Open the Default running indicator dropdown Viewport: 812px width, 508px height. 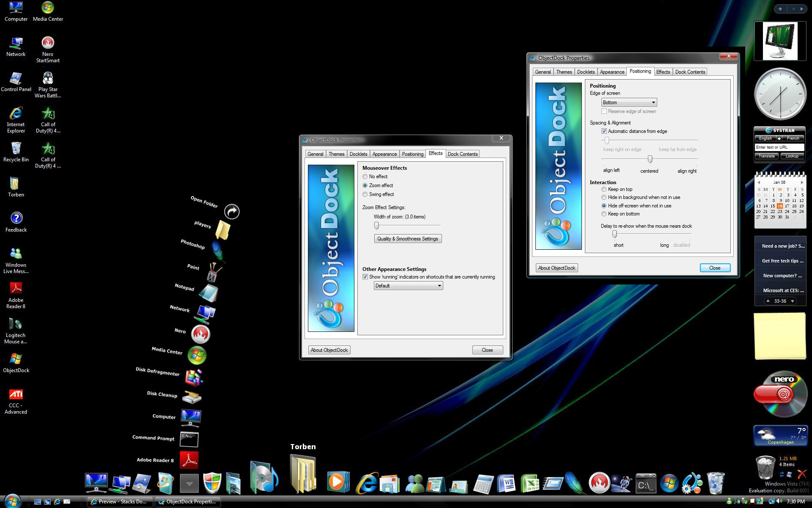(x=408, y=286)
